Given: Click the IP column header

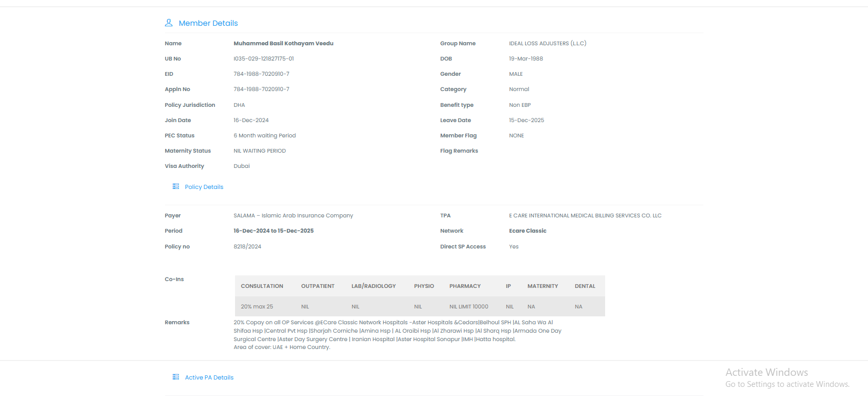Looking at the screenshot, I should point(508,286).
